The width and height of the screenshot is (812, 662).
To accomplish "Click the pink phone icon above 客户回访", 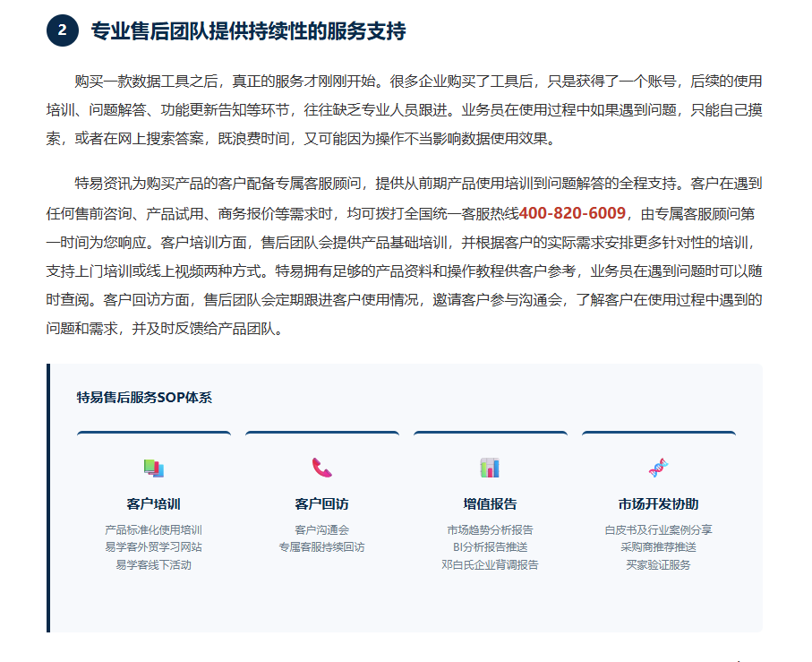I will [321, 468].
